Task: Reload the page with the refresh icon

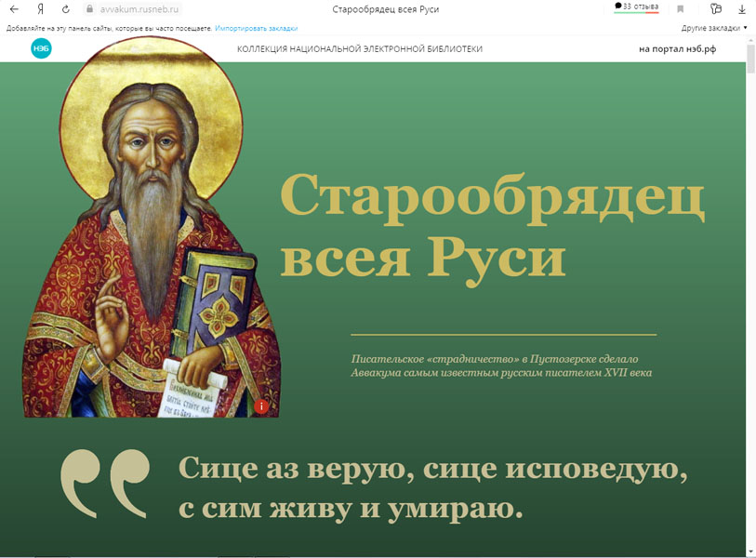Action: [65, 9]
